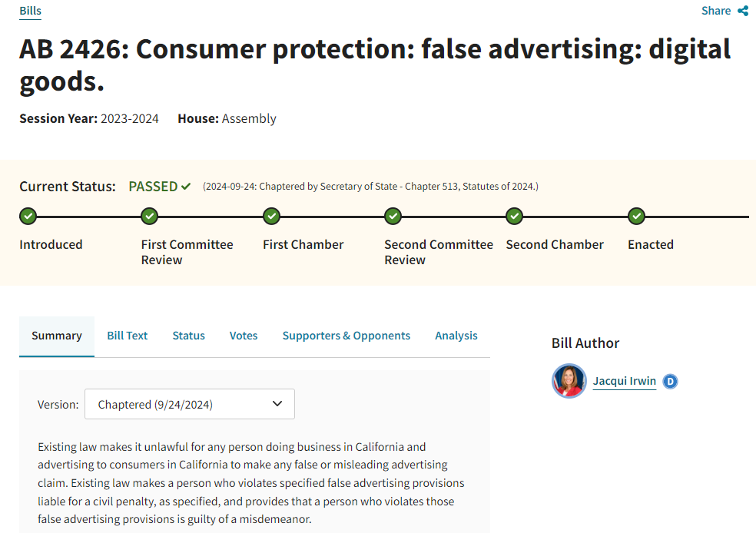Click the First Committee Review checkmark icon
The width and height of the screenshot is (756, 533).
(150, 217)
